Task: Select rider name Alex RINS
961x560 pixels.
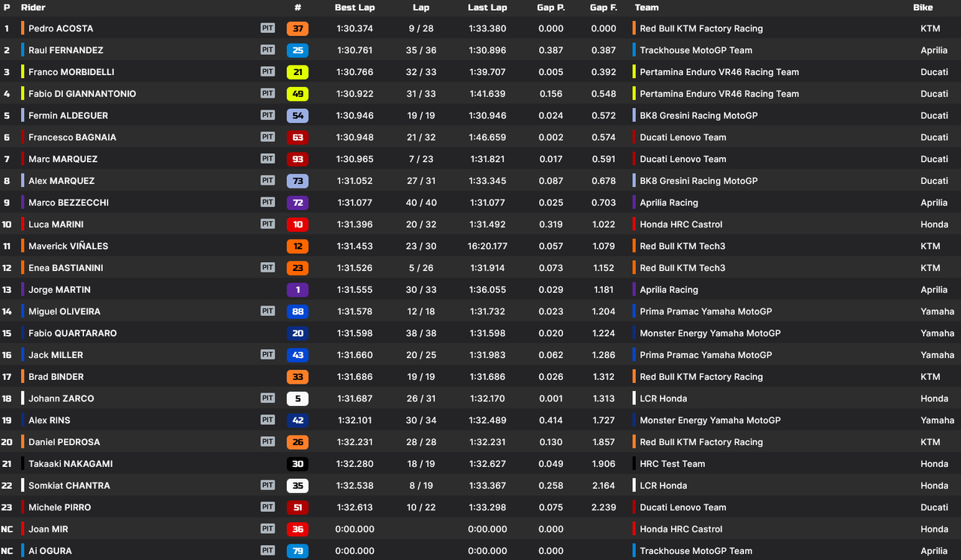Action: (50, 420)
